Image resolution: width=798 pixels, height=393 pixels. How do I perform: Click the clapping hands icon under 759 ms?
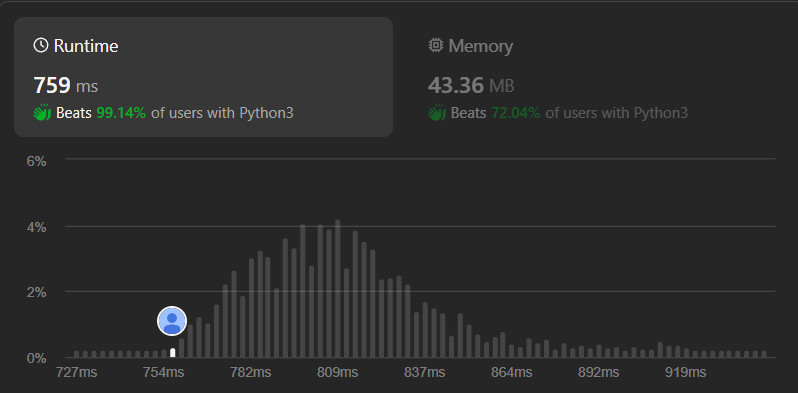point(42,112)
